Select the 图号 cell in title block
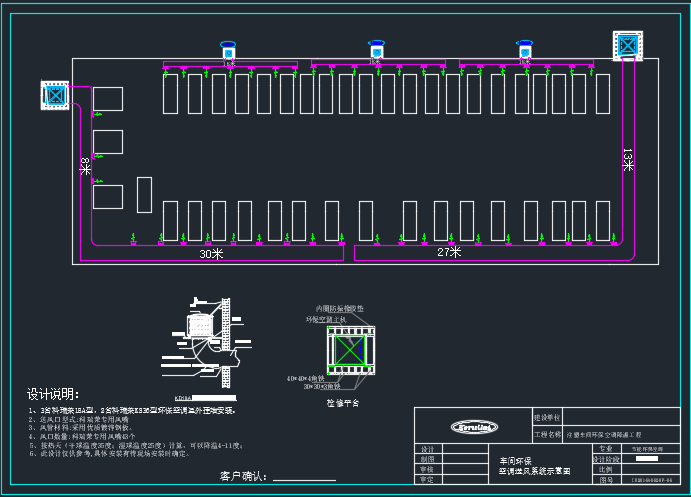 coord(606,480)
